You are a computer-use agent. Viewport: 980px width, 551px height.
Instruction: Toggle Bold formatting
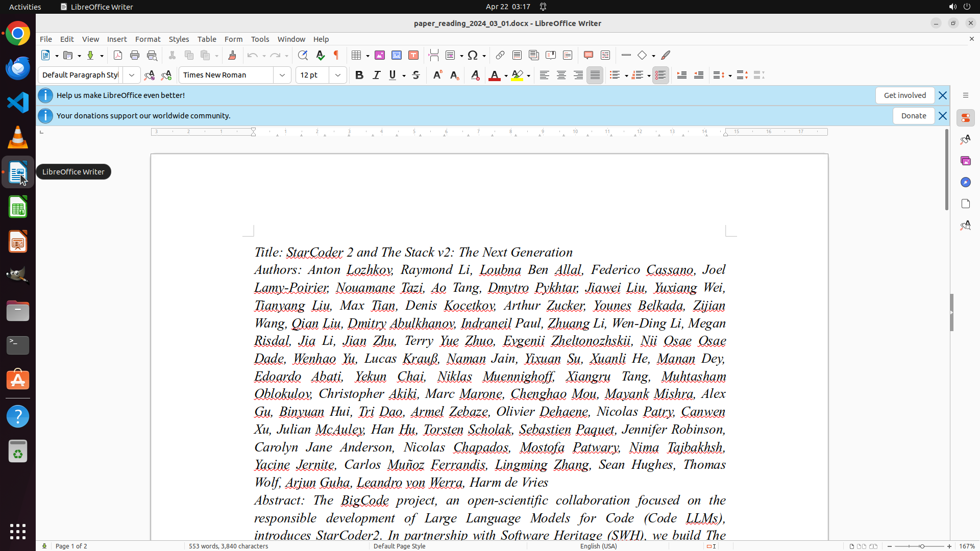359,75
